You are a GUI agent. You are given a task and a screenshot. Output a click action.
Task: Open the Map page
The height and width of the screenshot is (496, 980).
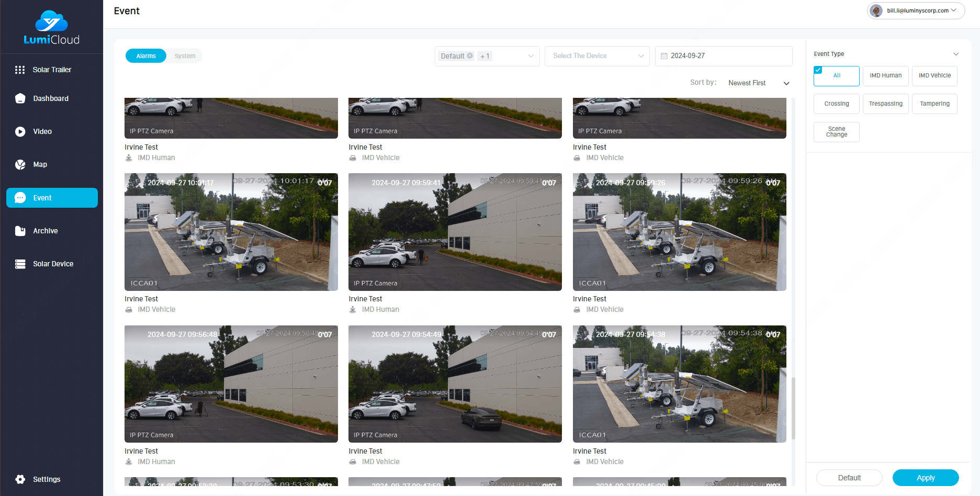52,164
